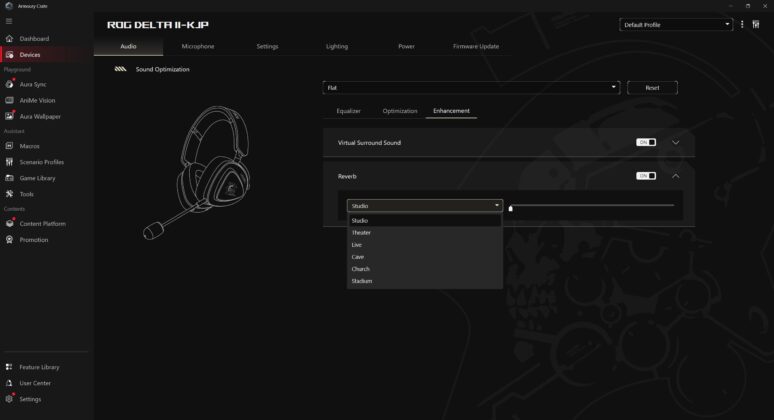The width and height of the screenshot is (774, 420).
Task: Toggle the Reverb switch
Action: click(x=646, y=176)
